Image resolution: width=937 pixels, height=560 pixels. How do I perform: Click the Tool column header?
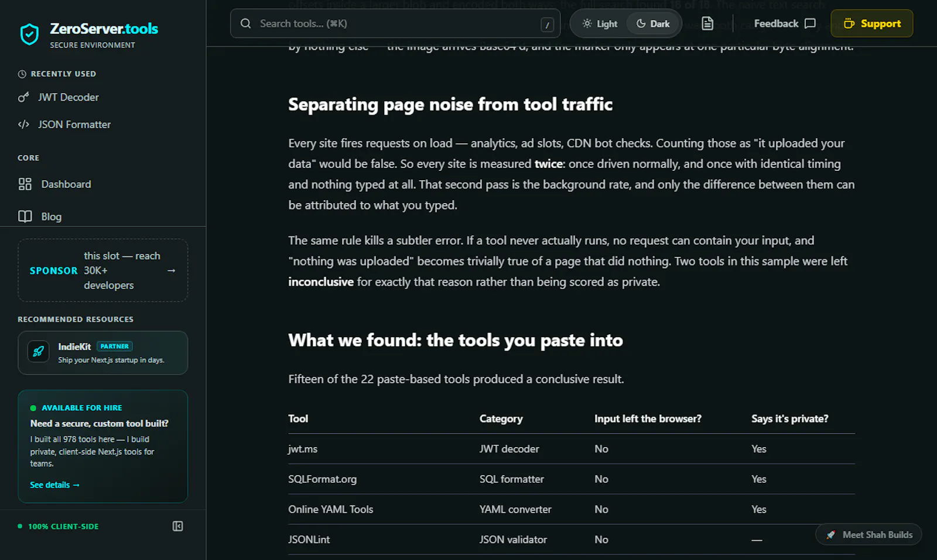[x=298, y=419]
